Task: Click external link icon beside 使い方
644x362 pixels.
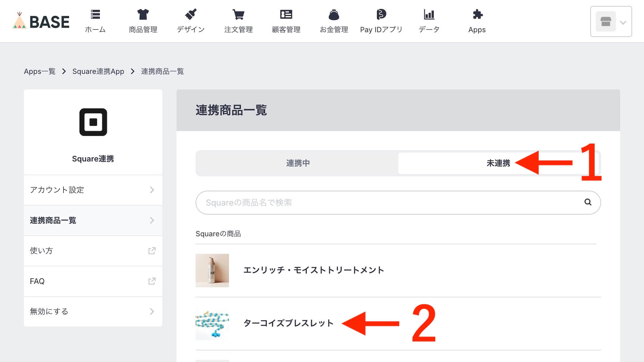Action: tap(152, 251)
